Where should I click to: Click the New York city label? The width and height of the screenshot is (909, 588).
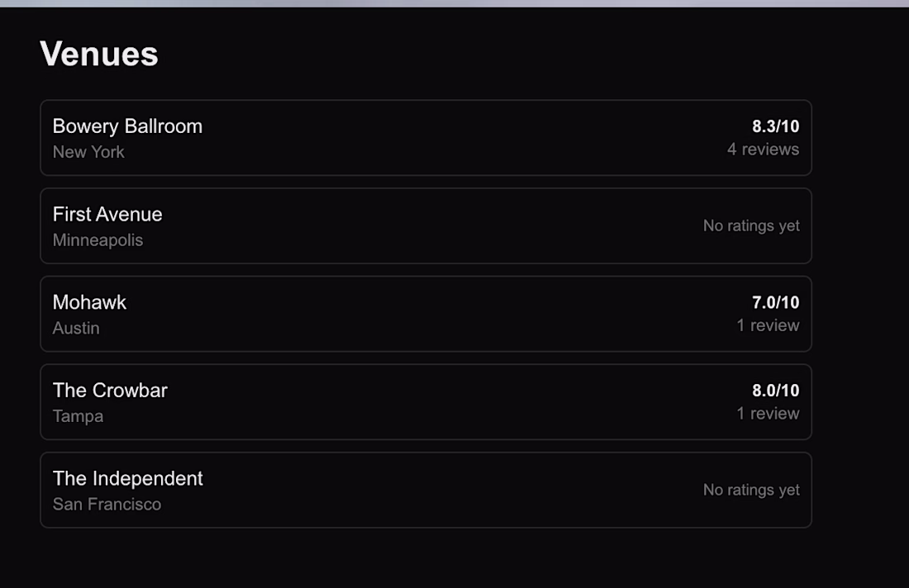click(x=88, y=152)
